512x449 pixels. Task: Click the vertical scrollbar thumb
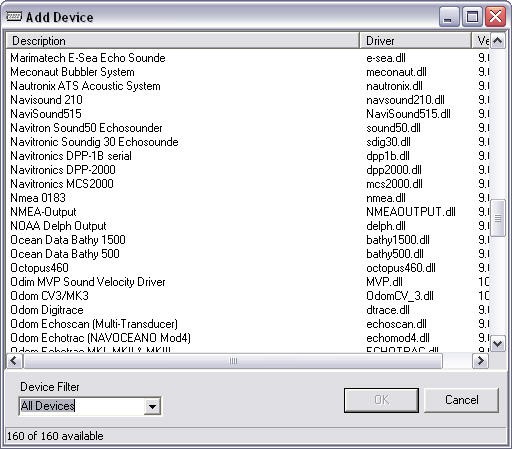pyautogui.click(x=498, y=218)
